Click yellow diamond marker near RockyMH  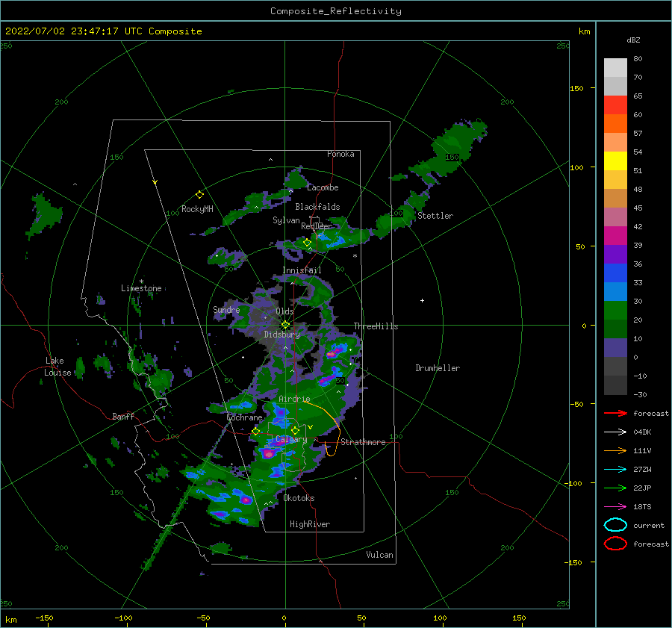[199, 195]
